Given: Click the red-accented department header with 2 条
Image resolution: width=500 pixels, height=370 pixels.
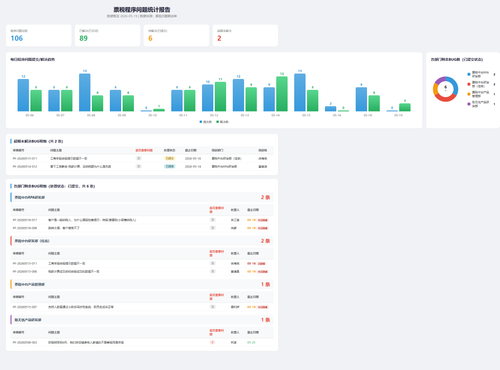Looking at the screenshot, I should click(142, 241).
